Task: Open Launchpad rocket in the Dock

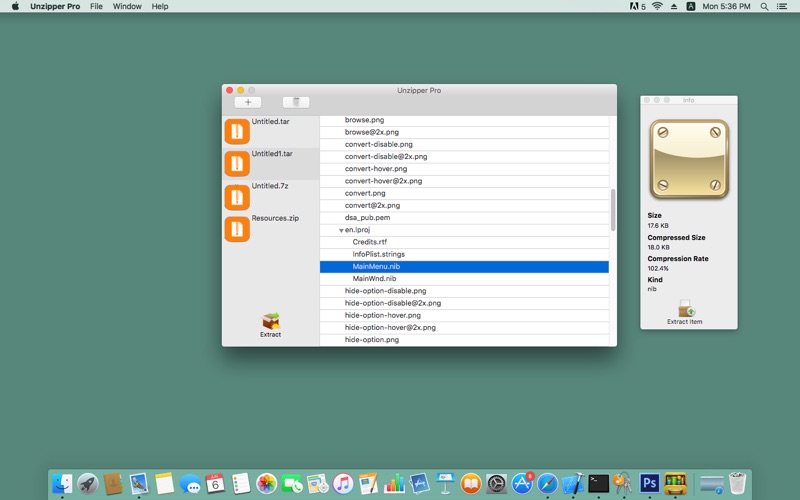Action: click(x=88, y=483)
